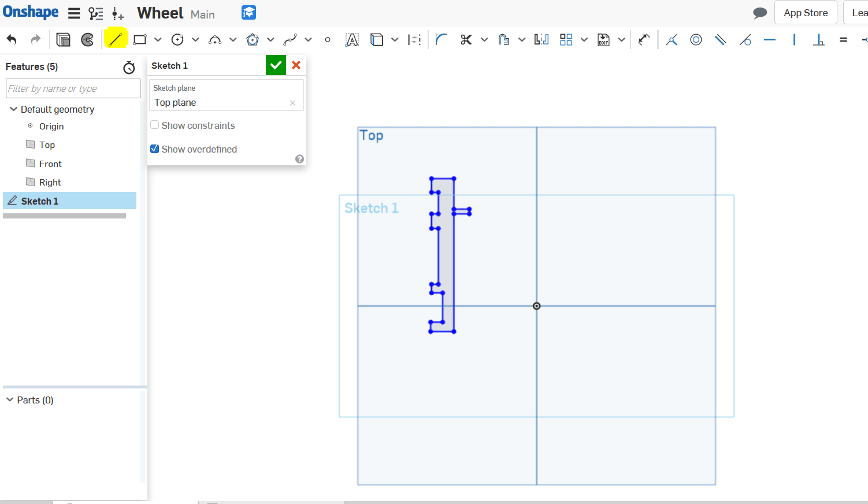
Task: Select the Trim scissors tool
Action: click(x=466, y=39)
